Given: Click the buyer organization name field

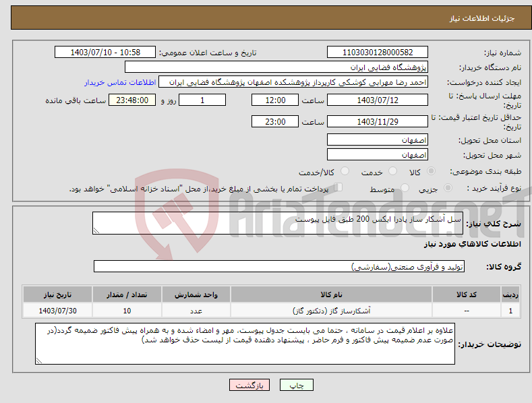Looking at the screenshot, I should point(276,67).
